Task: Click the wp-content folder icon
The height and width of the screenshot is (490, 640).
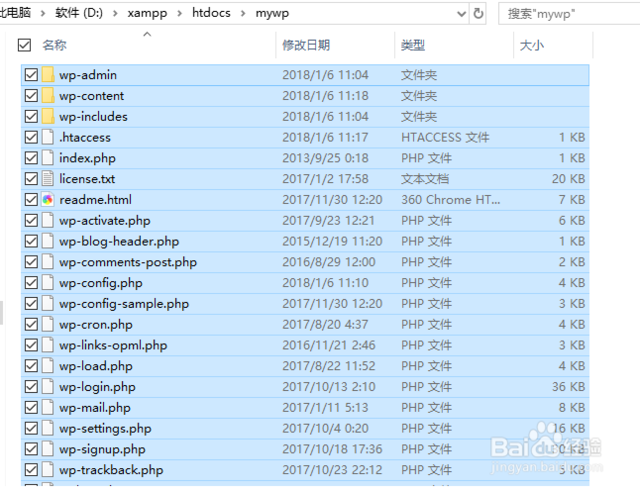Action: coord(48,96)
